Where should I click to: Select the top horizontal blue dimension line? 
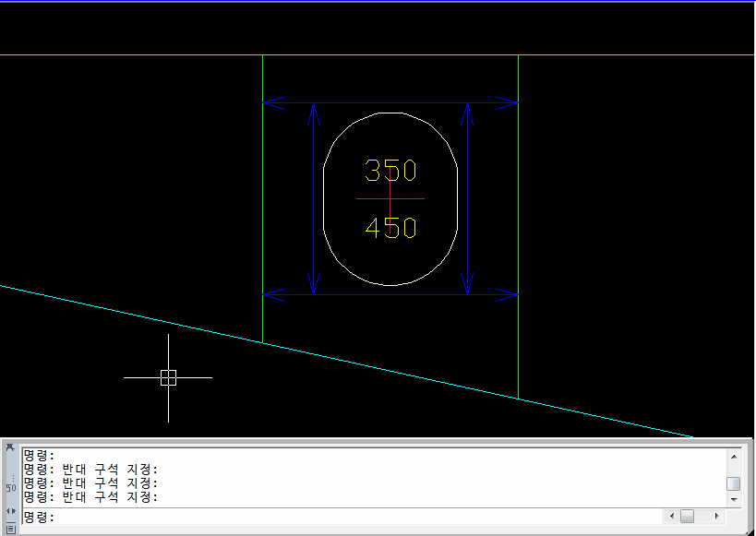pos(390,102)
